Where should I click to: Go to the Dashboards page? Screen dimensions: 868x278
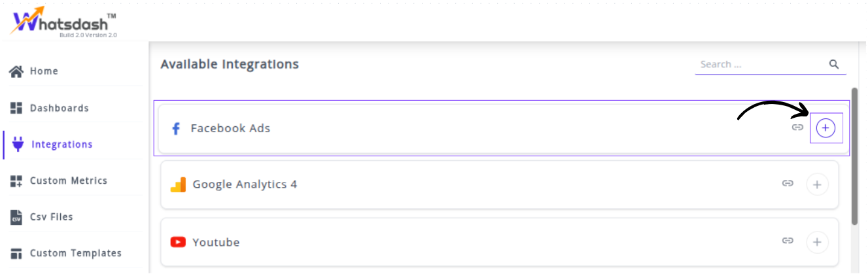59,108
